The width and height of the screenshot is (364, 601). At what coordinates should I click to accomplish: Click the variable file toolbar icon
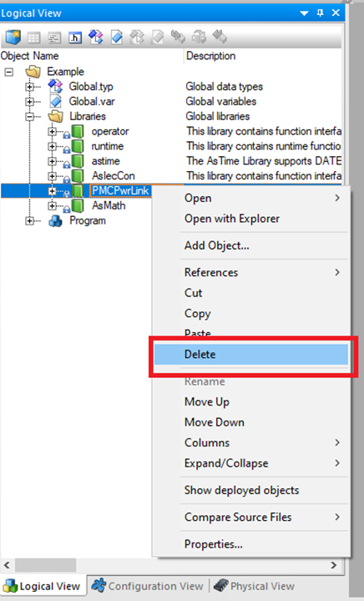(x=117, y=38)
